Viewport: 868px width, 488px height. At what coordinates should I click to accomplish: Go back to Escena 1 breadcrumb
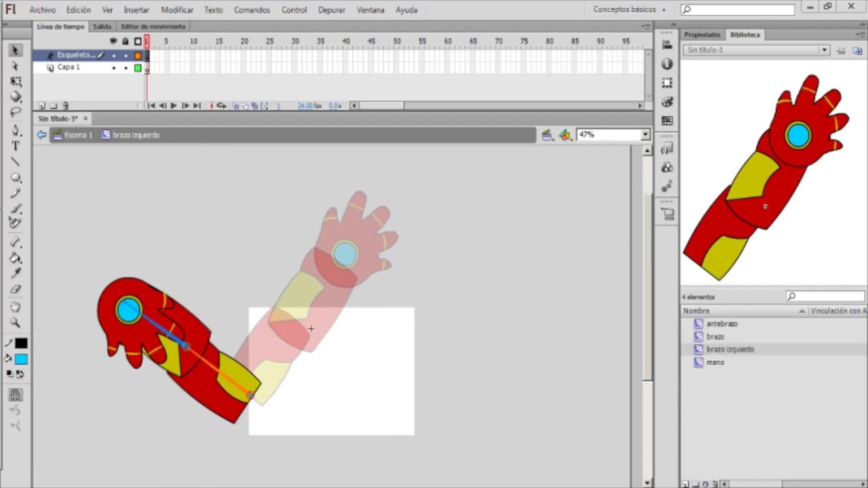[x=73, y=135]
